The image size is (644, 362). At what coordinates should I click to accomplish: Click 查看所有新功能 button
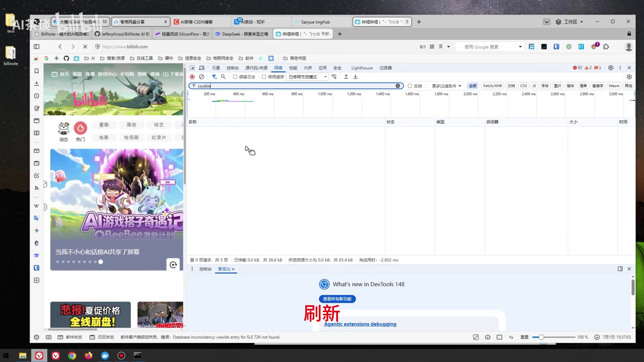click(337, 299)
